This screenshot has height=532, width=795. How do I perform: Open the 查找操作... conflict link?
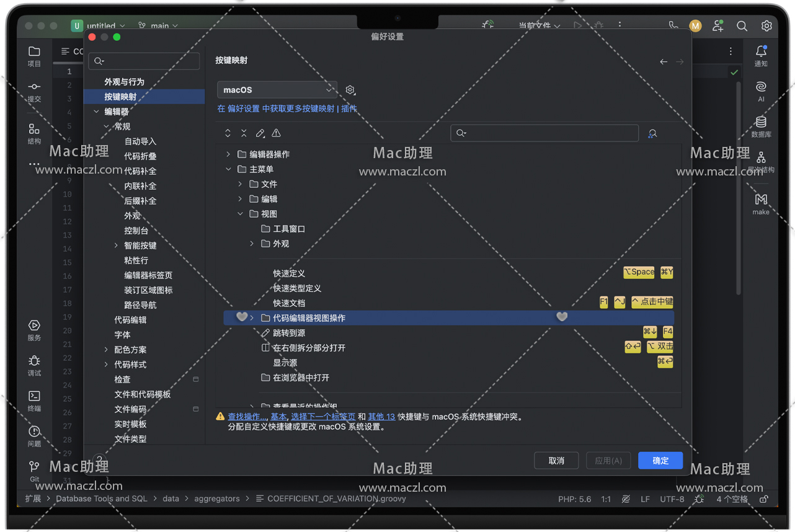(247, 417)
